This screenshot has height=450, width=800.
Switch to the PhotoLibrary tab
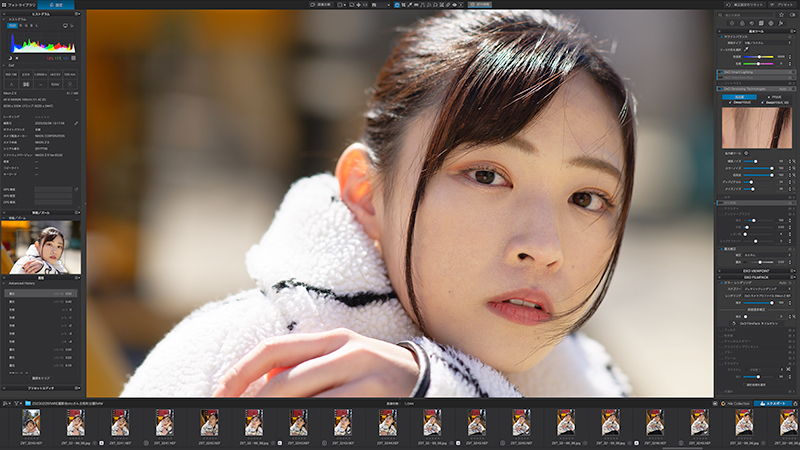[18, 5]
